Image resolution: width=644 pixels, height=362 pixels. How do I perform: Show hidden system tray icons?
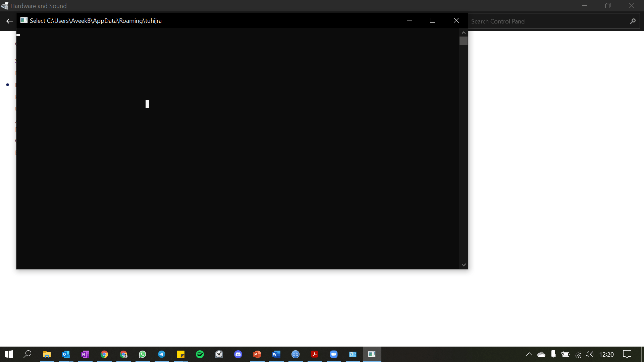(529, 354)
